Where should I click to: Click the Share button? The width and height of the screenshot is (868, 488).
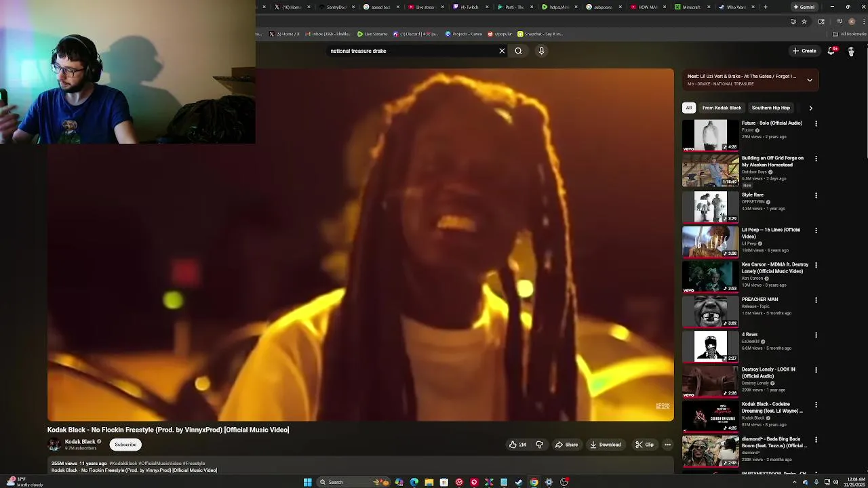click(566, 445)
